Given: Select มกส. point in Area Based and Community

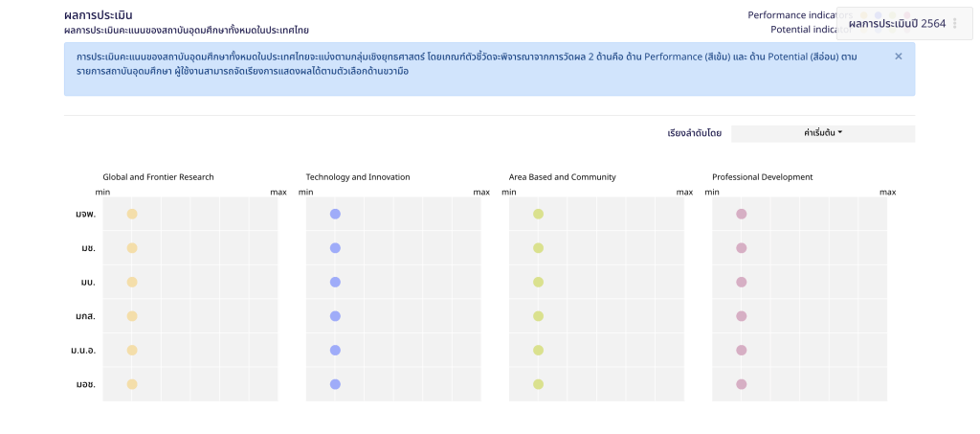Looking at the screenshot, I should (538, 316).
